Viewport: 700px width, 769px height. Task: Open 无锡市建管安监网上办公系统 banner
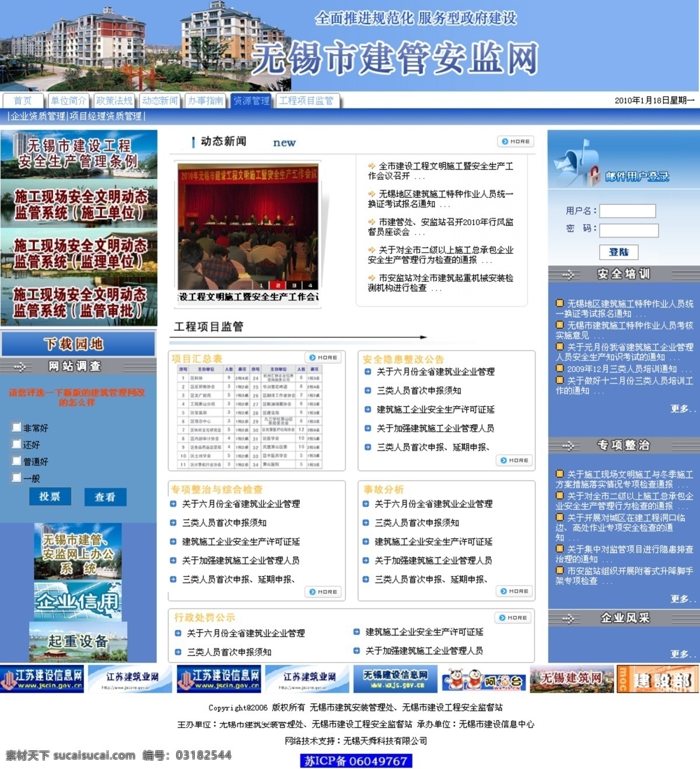pyautogui.click(x=78, y=551)
